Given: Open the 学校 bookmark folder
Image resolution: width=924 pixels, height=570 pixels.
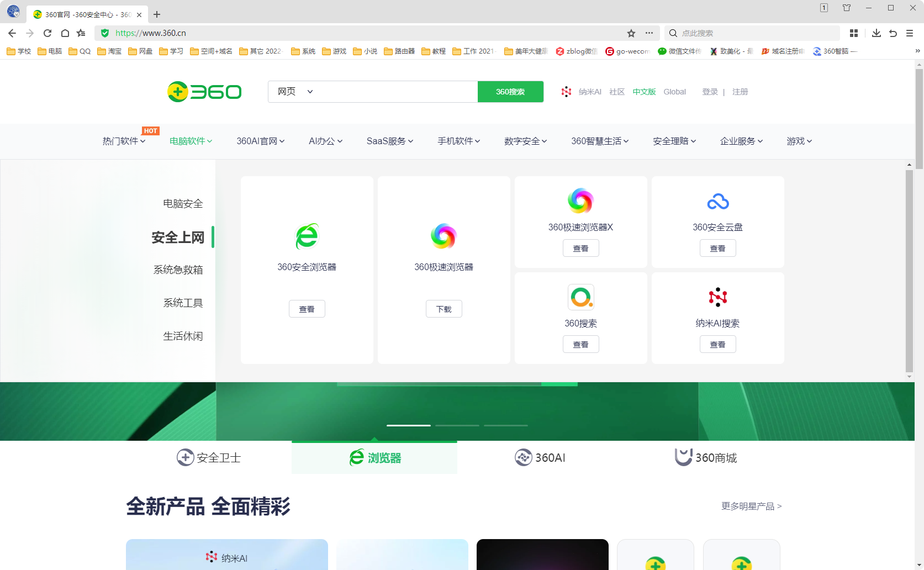Looking at the screenshot, I should [x=19, y=51].
